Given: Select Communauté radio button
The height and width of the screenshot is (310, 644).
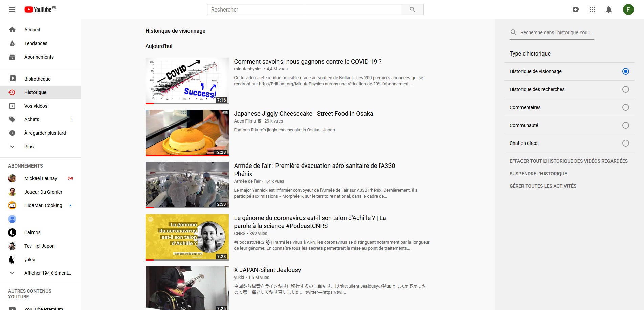Looking at the screenshot, I should point(626,125).
